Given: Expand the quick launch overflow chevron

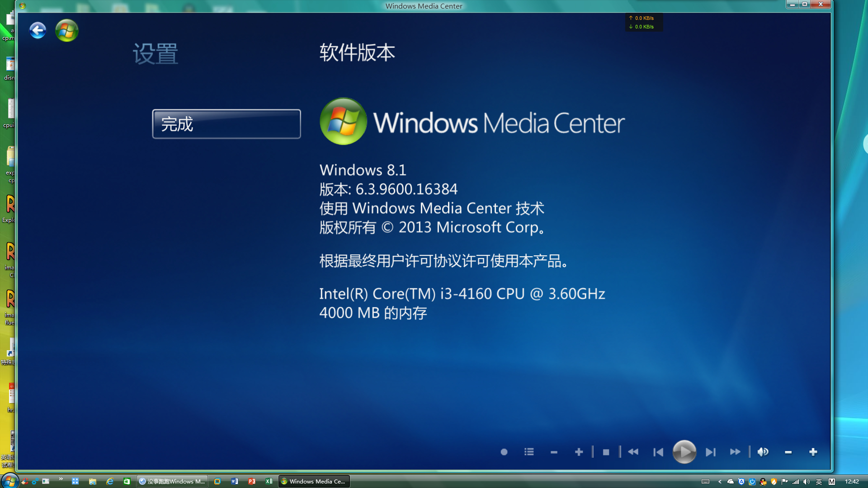Looking at the screenshot, I should coord(61,479).
